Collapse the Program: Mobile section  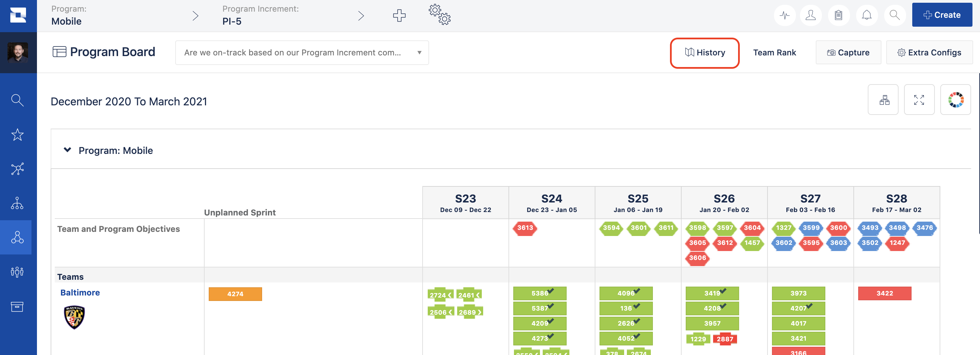pyautogui.click(x=67, y=150)
